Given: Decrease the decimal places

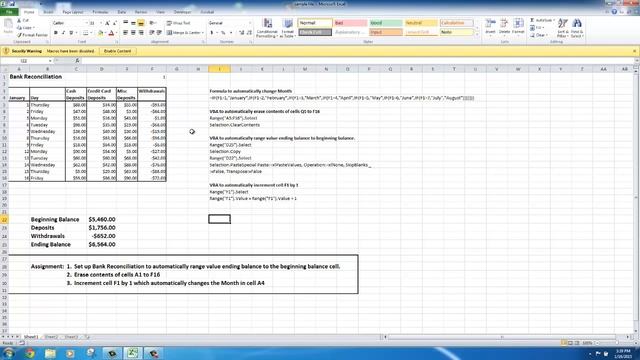Looking at the screenshot, I should click(x=249, y=33).
